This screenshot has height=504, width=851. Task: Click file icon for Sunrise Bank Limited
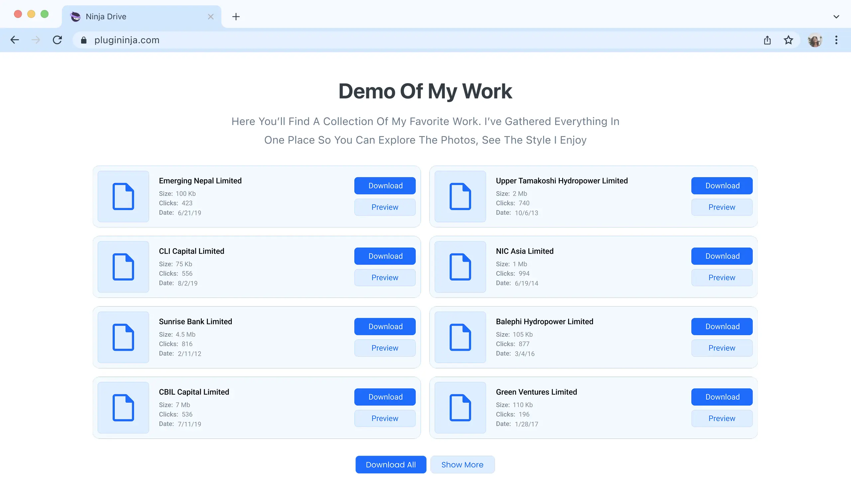tap(123, 337)
